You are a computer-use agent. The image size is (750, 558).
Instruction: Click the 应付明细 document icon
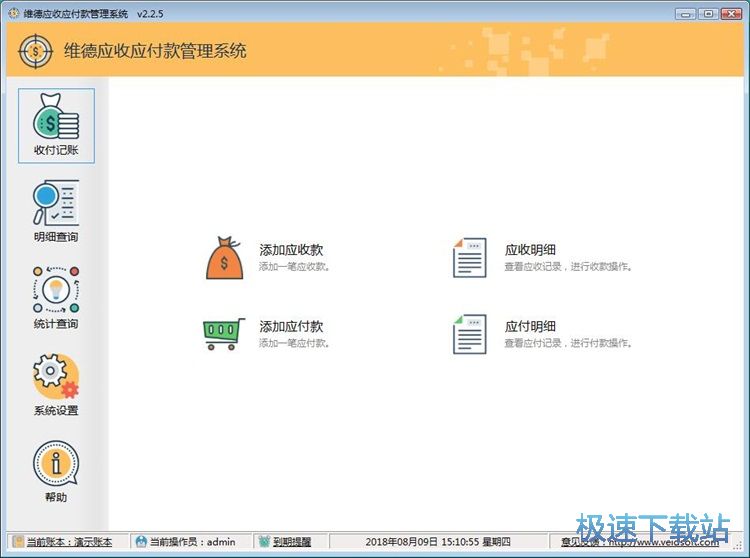pos(469,334)
